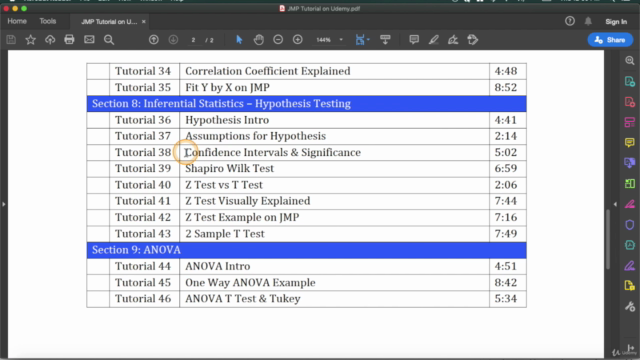Click Sign In
This screenshot has width=640, height=360.
616,22
